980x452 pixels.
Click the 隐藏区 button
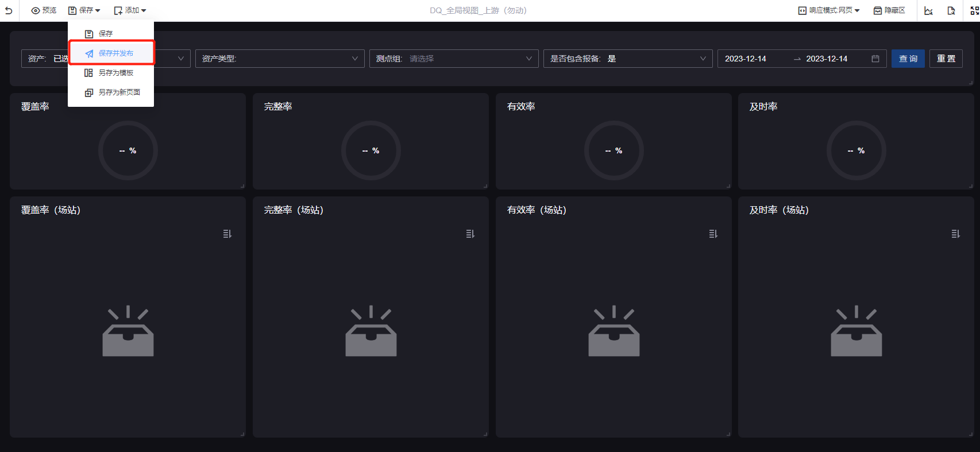click(x=889, y=10)
